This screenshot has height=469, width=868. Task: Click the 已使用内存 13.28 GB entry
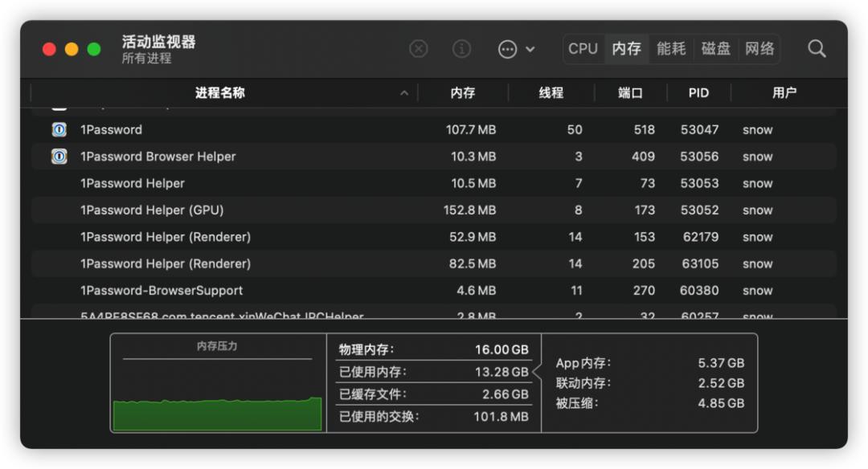[x=433, y=372]
